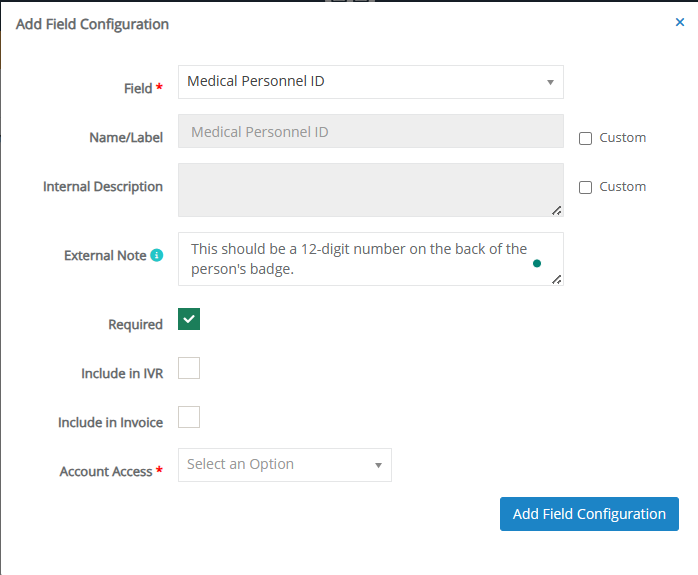Viewport: 698px width, 575px height.
Task: Click the External Note info icon
Action: 157,255
